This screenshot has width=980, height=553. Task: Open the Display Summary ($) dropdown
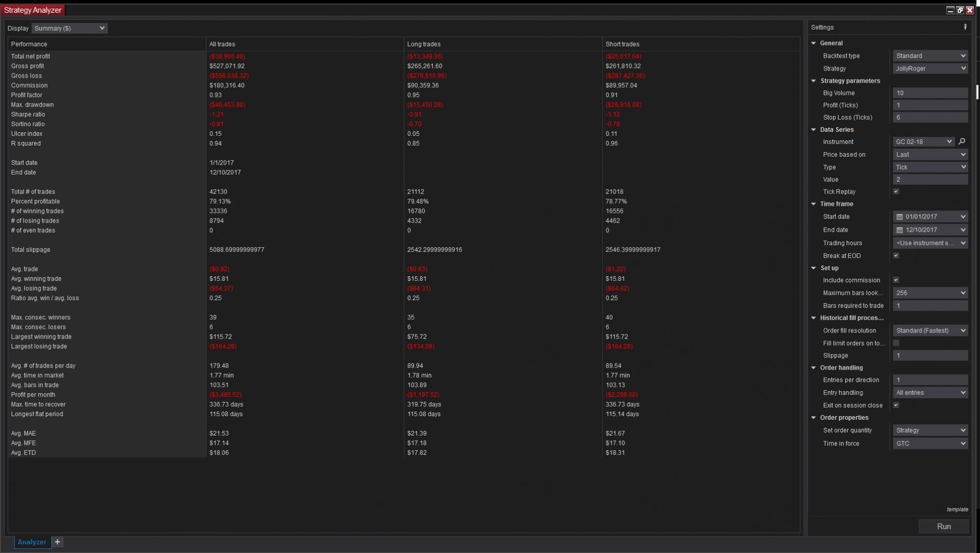tap(69, 28)
